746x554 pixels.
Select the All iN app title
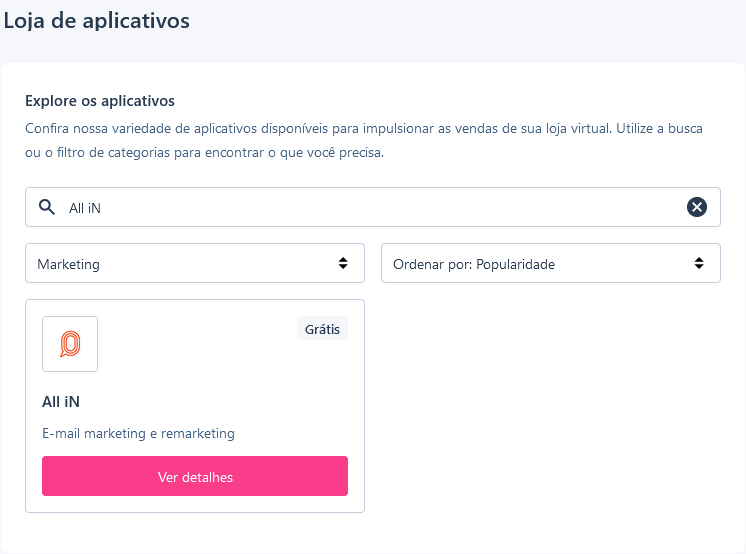[61, 402]
